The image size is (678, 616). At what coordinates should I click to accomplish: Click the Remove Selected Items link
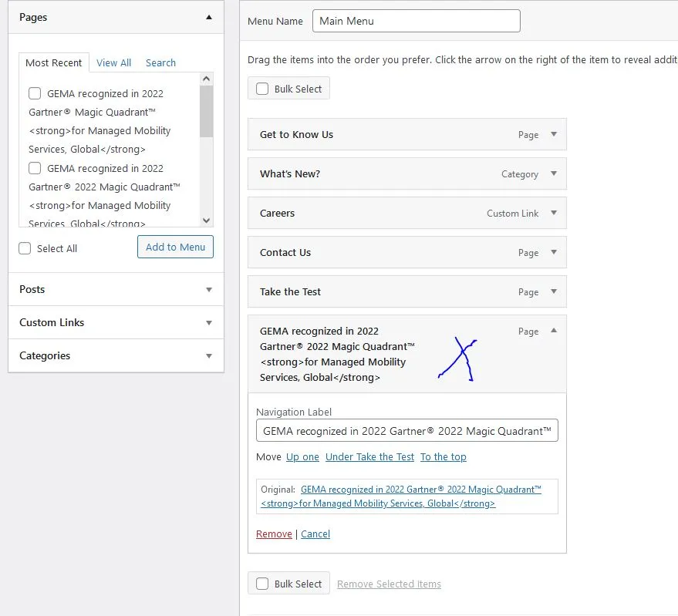(390, 584)
